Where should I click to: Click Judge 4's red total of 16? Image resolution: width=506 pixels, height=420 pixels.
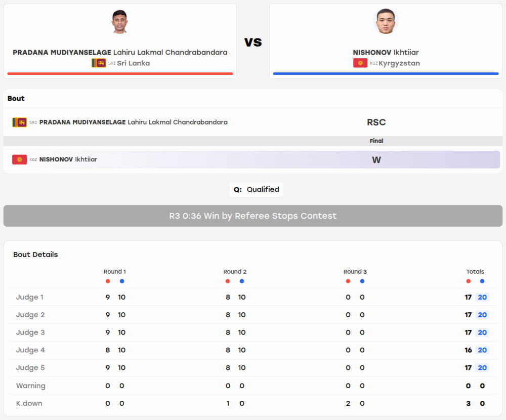click(468, 350)
